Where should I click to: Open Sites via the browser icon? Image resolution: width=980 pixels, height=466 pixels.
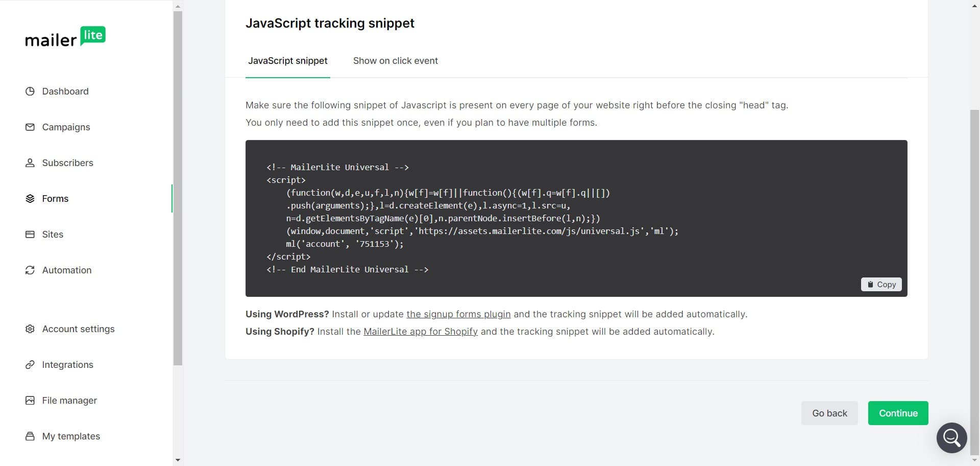[30, 234]
